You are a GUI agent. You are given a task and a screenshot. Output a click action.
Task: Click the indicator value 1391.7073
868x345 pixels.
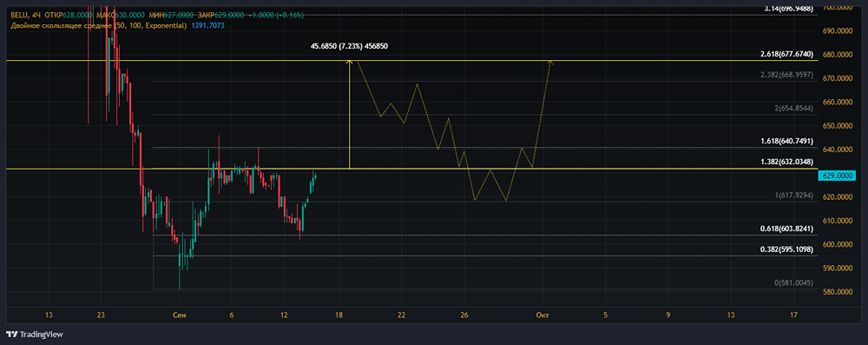207,25
